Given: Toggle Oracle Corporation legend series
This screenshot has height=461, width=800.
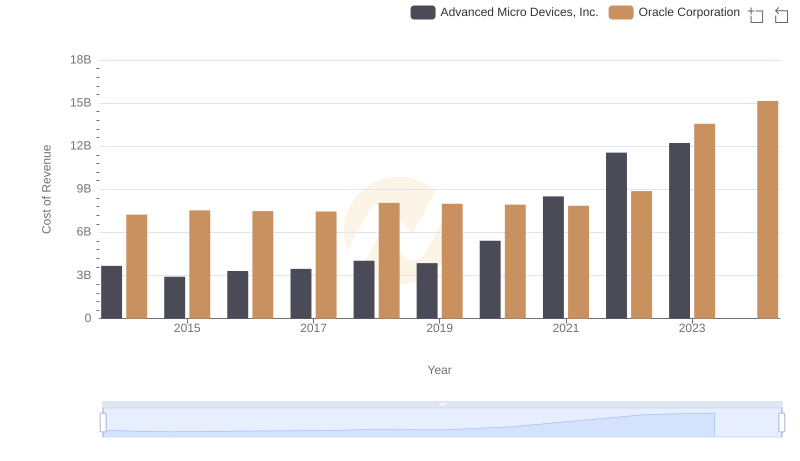Looking at the screenshot, I should pyautogui.click(x=674, y=12).
